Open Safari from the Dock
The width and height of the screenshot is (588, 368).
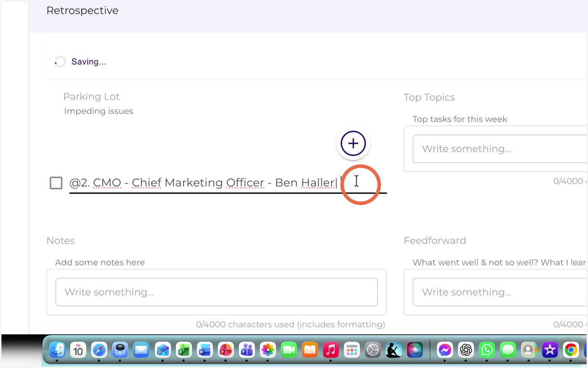(99, 349)
